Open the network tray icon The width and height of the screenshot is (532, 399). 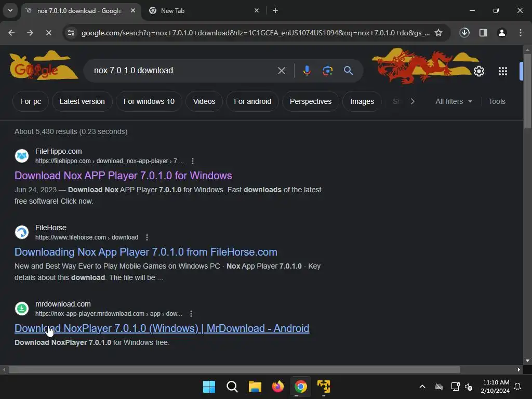point(455,387)
